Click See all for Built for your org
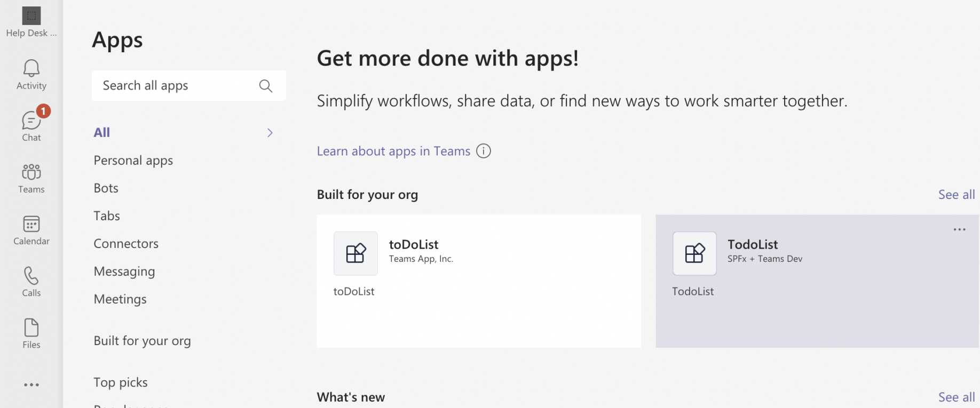The image size is (980, 408). [956, 195]
